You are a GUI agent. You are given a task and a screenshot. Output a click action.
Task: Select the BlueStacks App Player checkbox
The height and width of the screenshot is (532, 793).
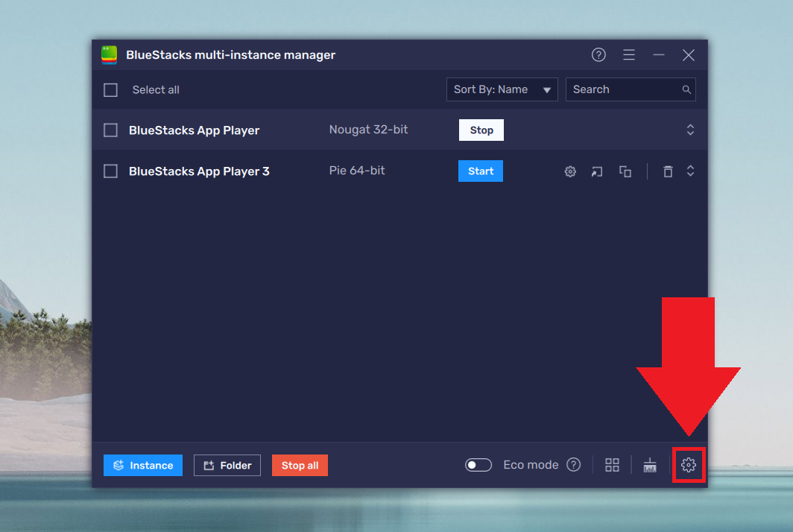click(110, 130)
